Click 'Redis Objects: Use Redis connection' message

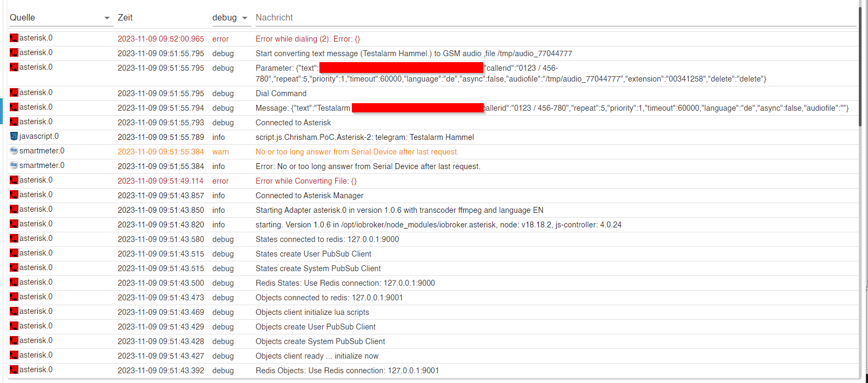click(348, 371)
